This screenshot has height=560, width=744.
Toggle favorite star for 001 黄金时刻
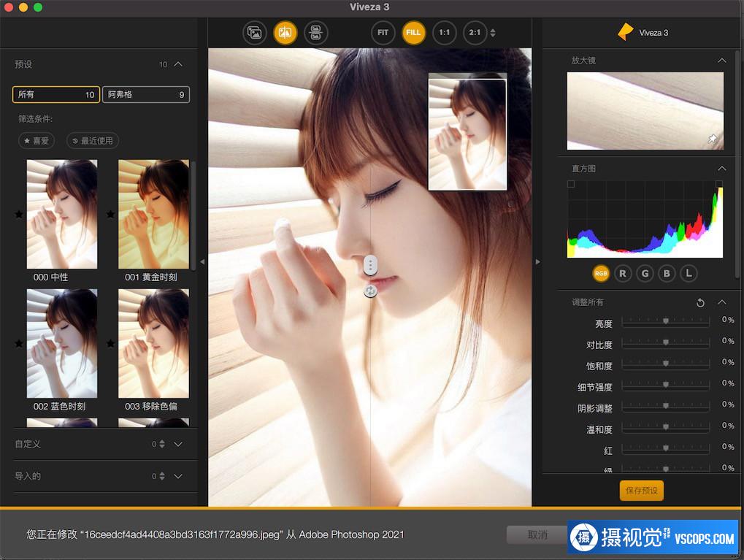click(110, 215)
